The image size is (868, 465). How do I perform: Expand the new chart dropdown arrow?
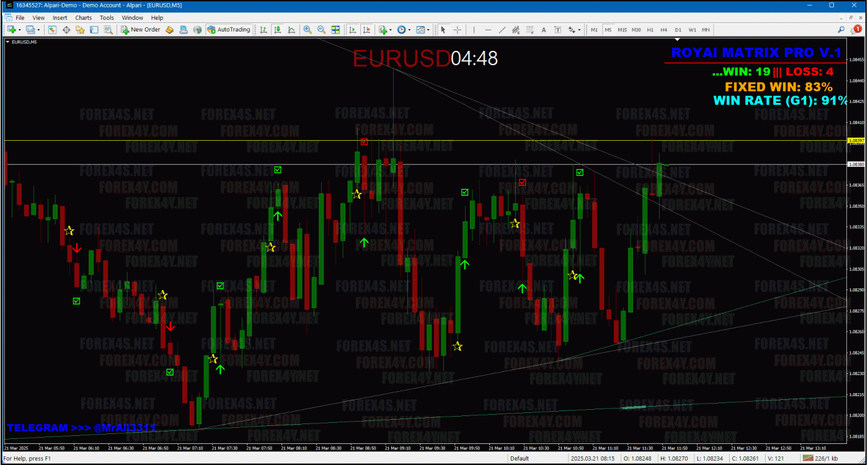(x=19, y=30)
